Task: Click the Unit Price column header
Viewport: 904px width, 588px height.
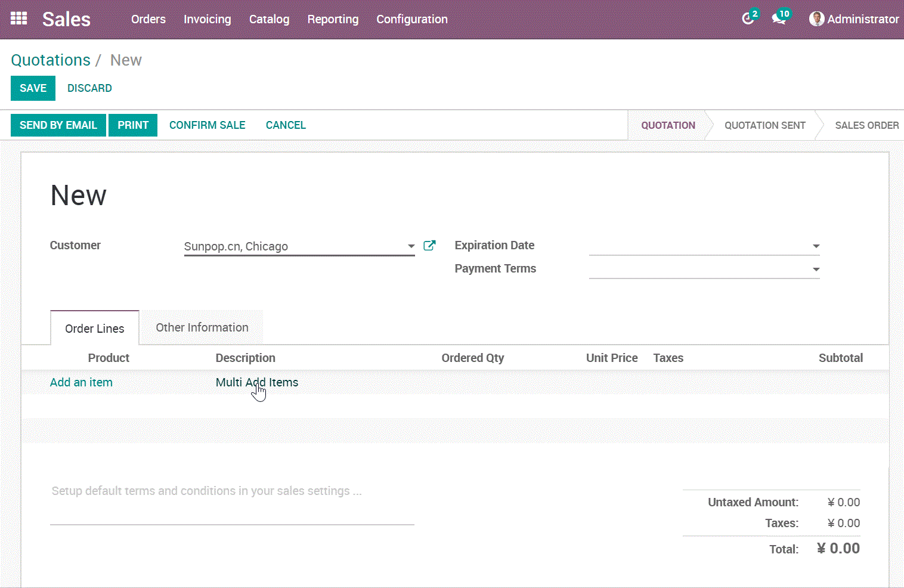Action: click(612, 358)
